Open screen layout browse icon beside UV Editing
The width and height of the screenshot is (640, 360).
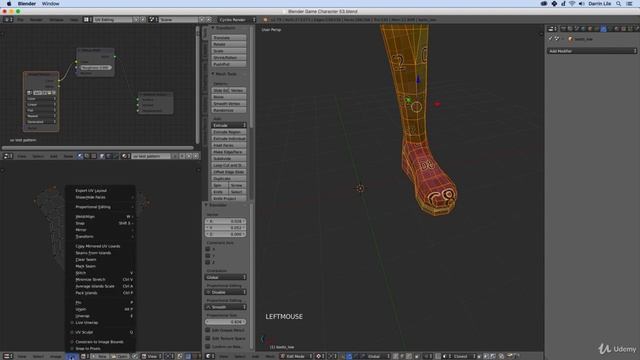pos(87,19)
